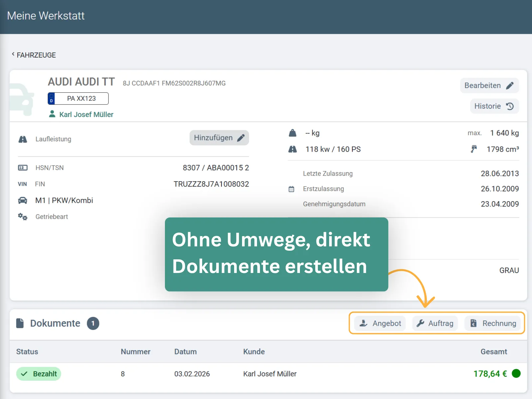Sort by Status column header
Screen dimensions: 532x399
(27, 351)
